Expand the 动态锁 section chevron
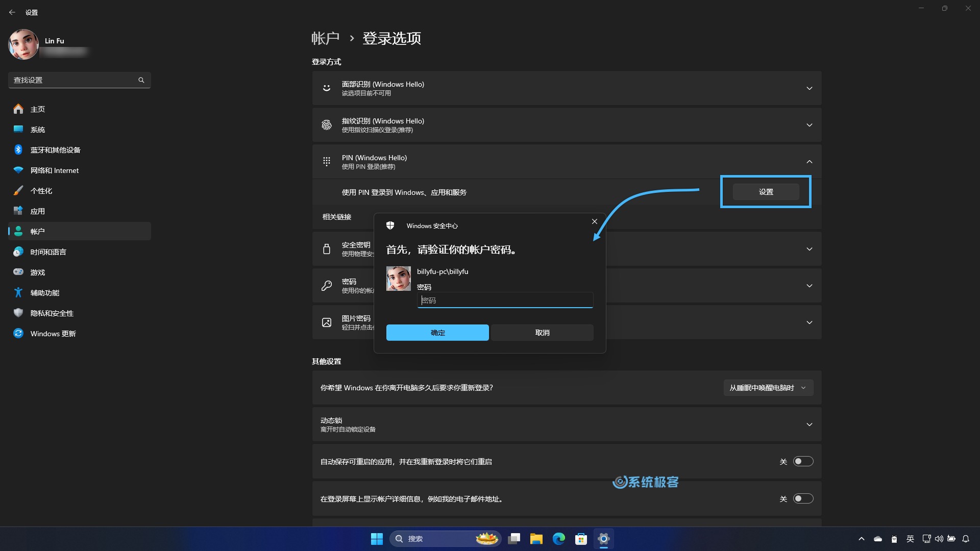This screenshot has width=980, height=551. tap(809, 424)
